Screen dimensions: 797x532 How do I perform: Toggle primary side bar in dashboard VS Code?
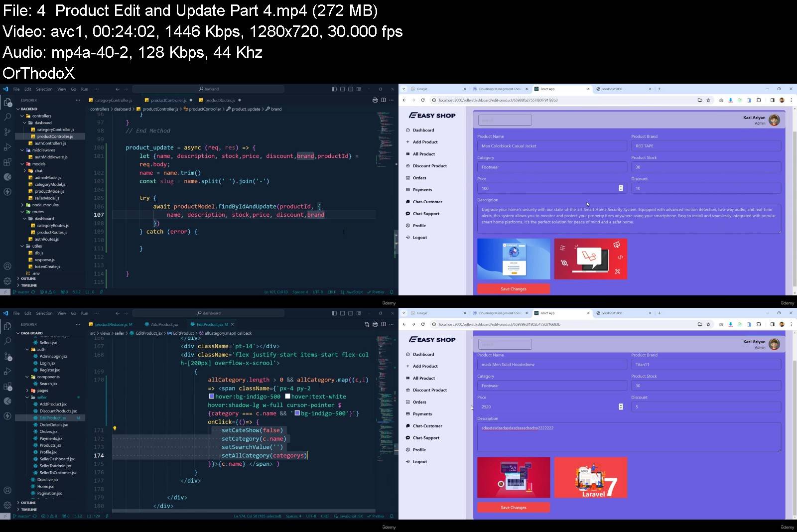[x=334, y=313]
